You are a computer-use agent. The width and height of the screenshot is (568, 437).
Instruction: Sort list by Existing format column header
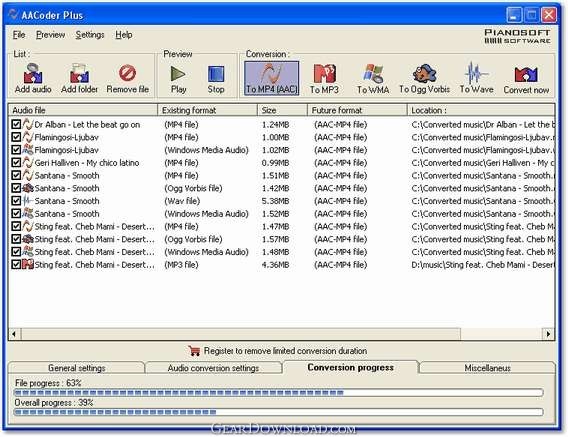point(208,110)
